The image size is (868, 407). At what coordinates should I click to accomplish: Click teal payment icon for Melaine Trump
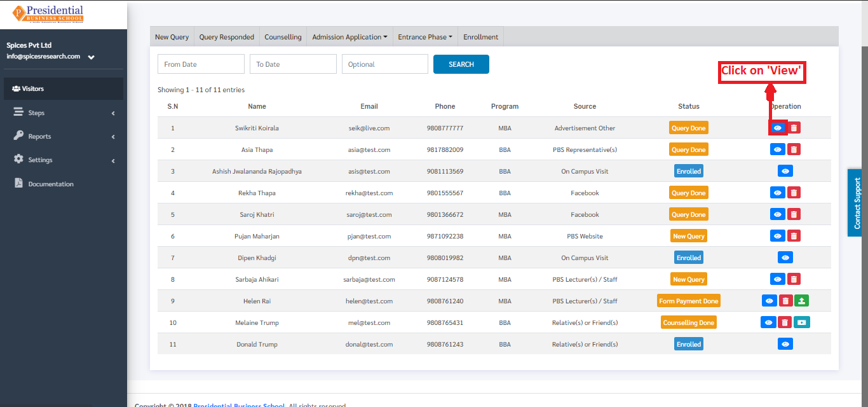pyautogui.click(x=802, y=322)
